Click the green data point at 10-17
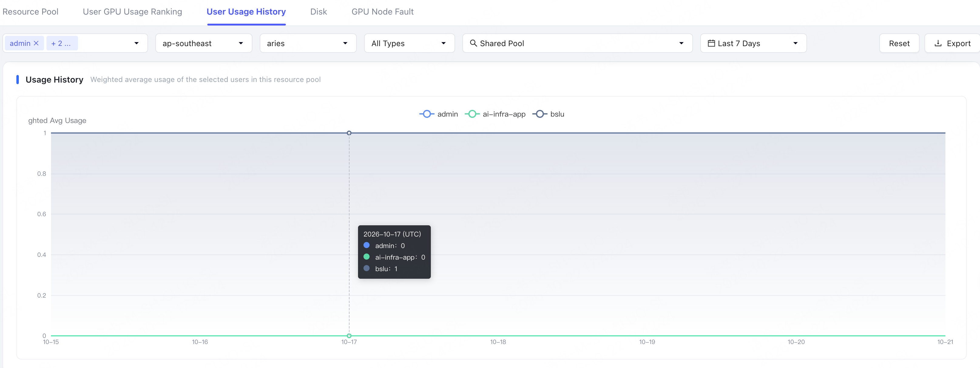The width and height of the screenshot is (980, 368). pyautogui.click(x=349, y=336)
